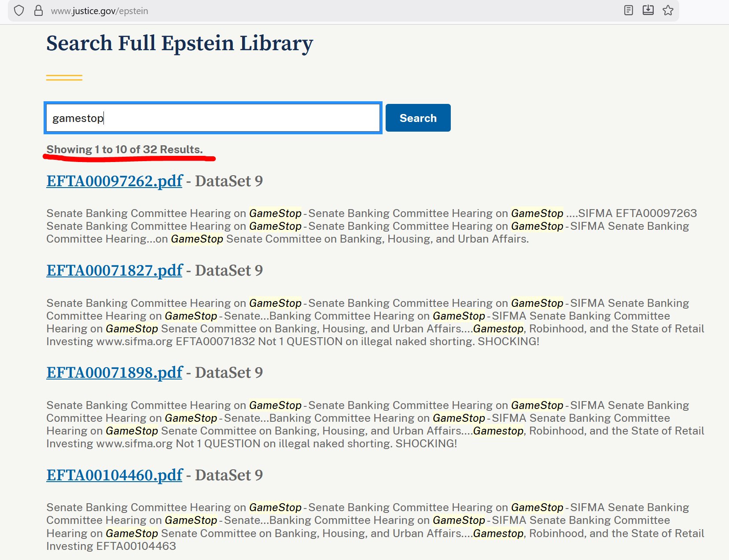Screen dimensions: 729x560
Task: Click the 'SIFMA EFTA00097263' text in first result
Action: (x=637, y=213)
